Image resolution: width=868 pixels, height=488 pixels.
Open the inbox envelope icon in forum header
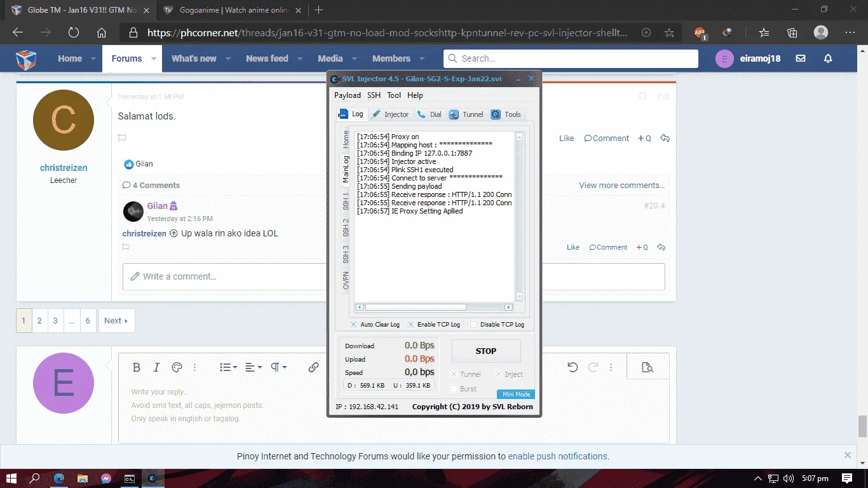[801, 58]
